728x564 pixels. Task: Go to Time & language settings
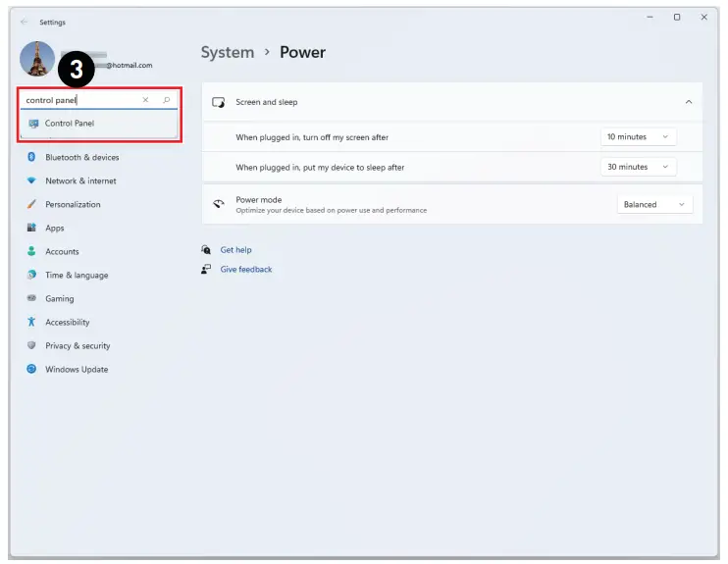77,275
